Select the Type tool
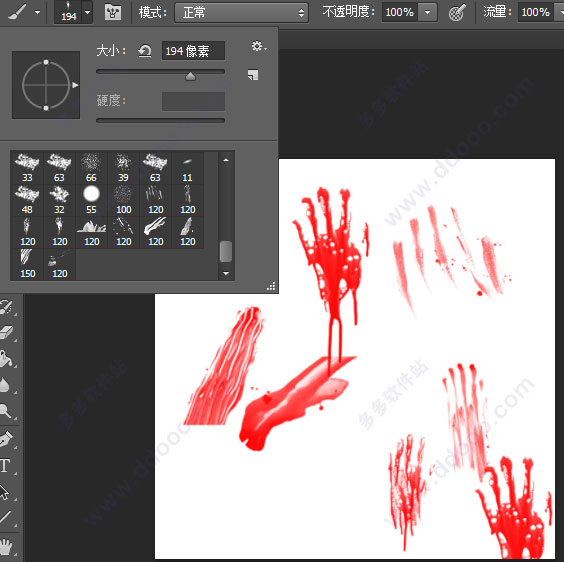Screen dimensions: 564x562 (5, 466)
